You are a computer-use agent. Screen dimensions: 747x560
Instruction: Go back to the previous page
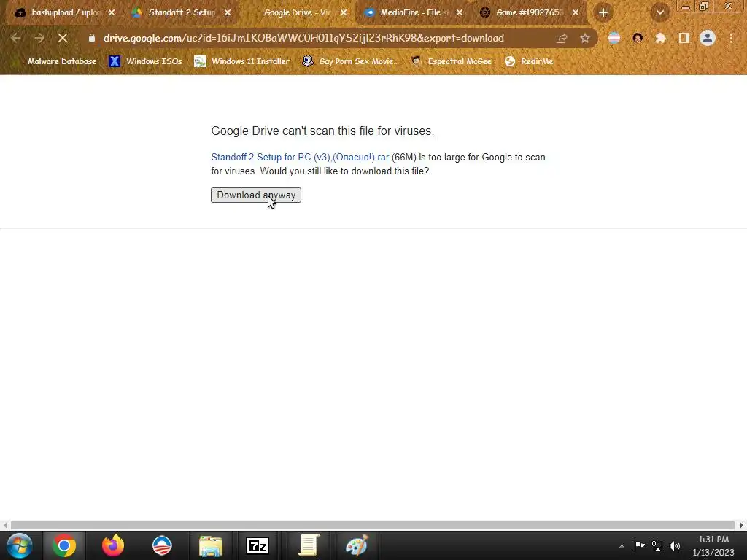click(x=16, y=38)
